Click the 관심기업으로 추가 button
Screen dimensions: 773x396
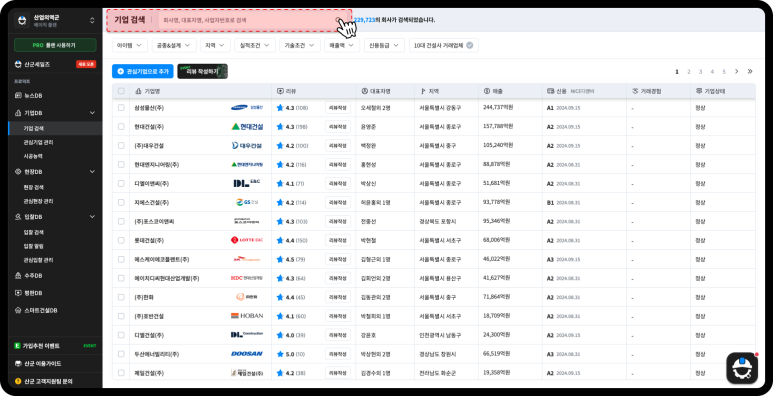(142, 72)
